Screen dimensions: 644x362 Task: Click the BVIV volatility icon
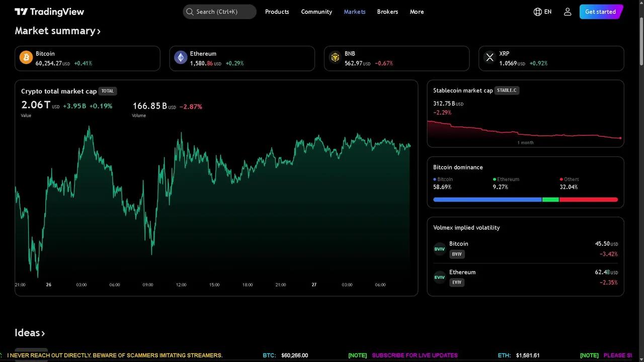coord(440,249)
